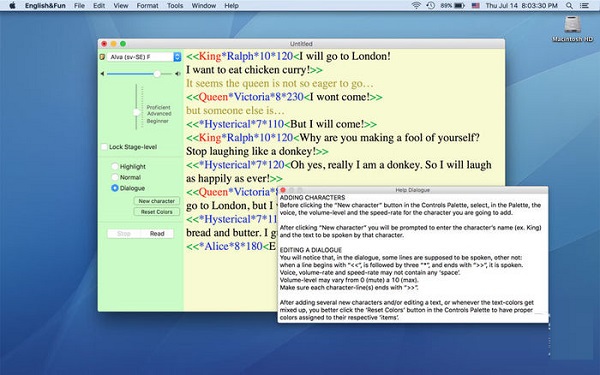This screenshot has height=375, width=600.
Task: Click the low volume speaker icon
Action: (x=102, y=74)
